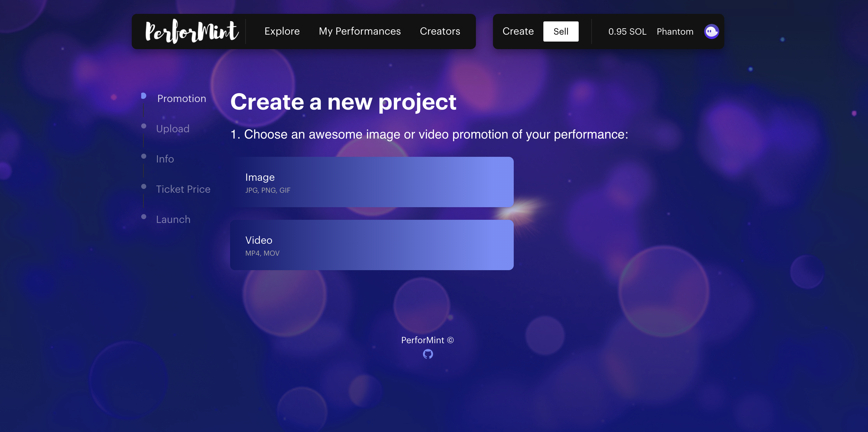Jump to Ticket Price step label
Image resolution: width=868 pixels, height=432 pixels.
(183, 189)
